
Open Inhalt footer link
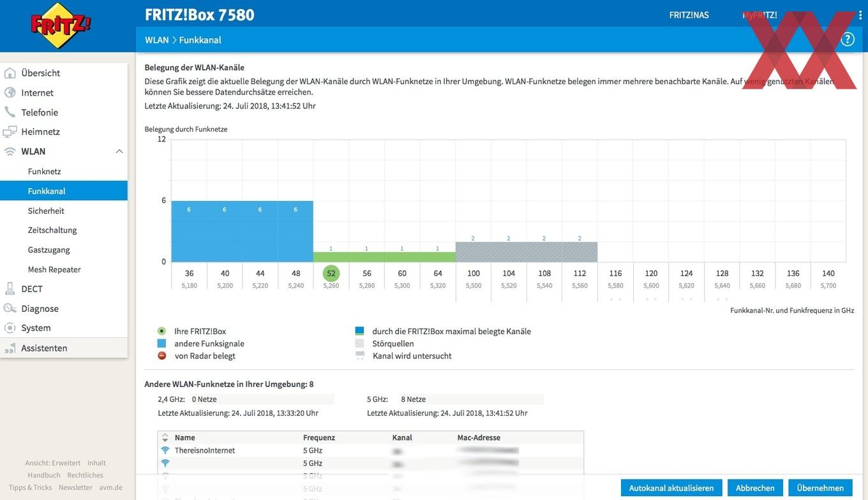[x=96, y=463]
